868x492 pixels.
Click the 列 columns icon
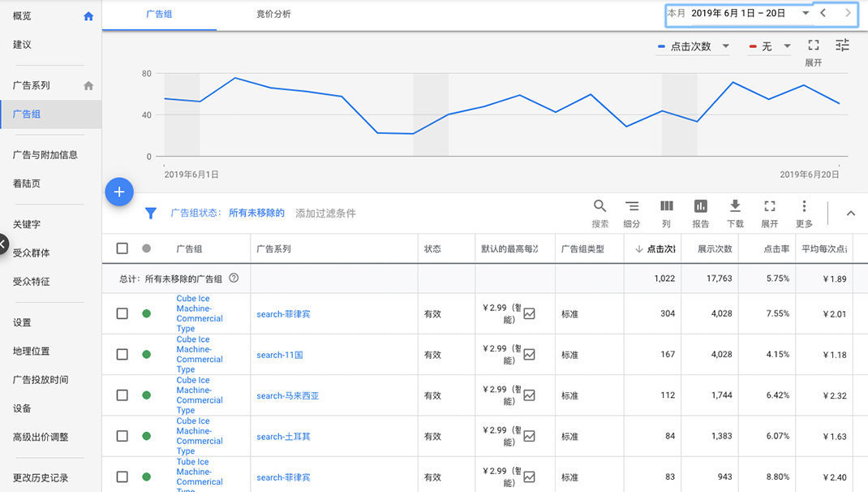tap(666, 206)
